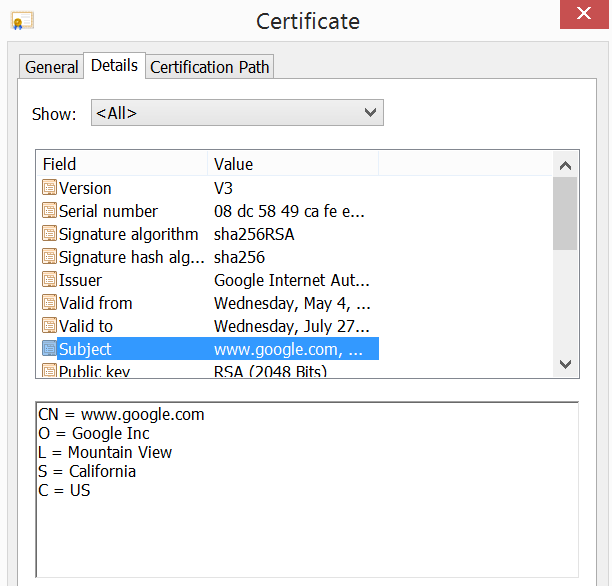Open the Show filter dropdown
This screenshot has width=612, height=586.
point(237,113)
